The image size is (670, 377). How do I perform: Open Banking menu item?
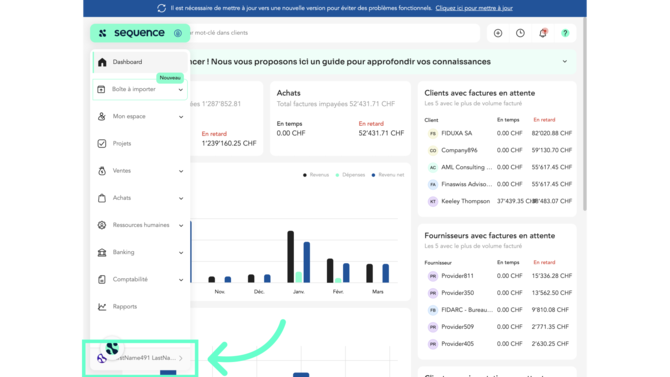140,252
